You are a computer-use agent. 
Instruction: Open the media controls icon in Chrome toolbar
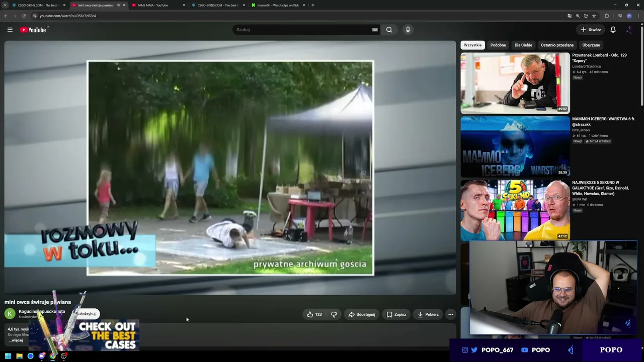(x=620, y=16)
